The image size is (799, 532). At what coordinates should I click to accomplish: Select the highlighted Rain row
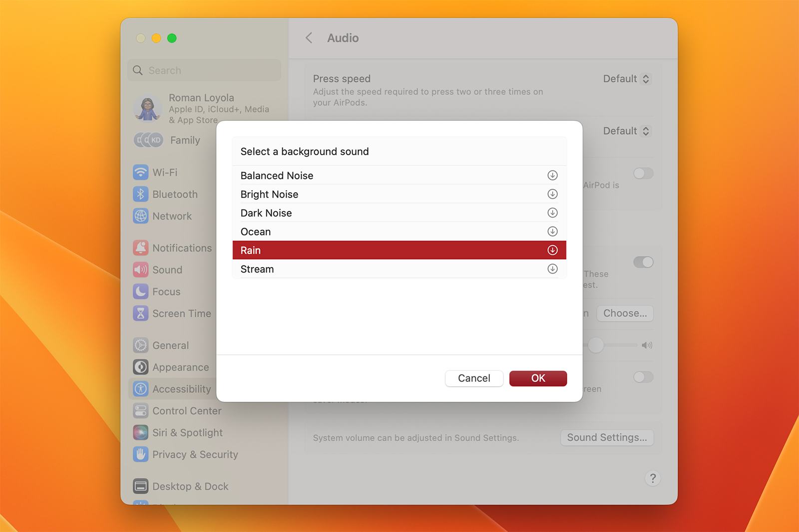(399, 250)
